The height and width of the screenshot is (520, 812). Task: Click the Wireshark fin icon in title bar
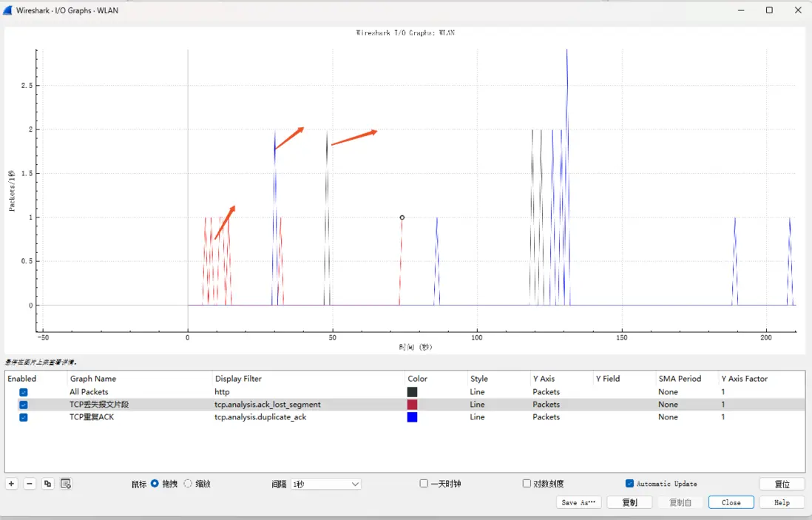coord(8,10)
